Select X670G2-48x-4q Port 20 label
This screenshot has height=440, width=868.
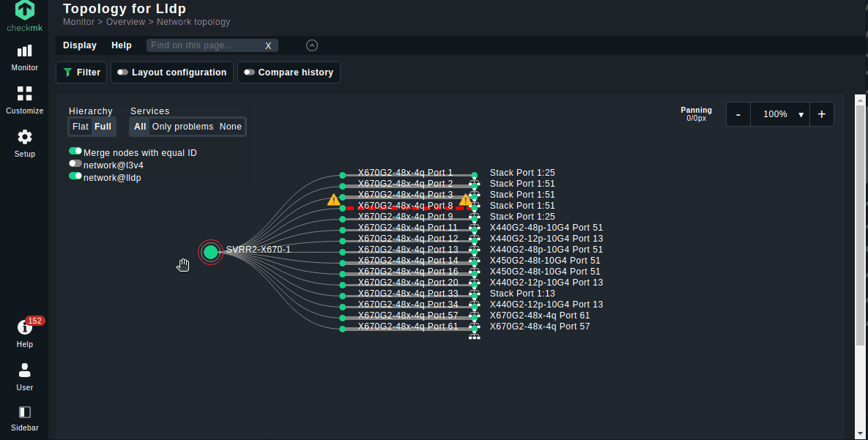408,283
